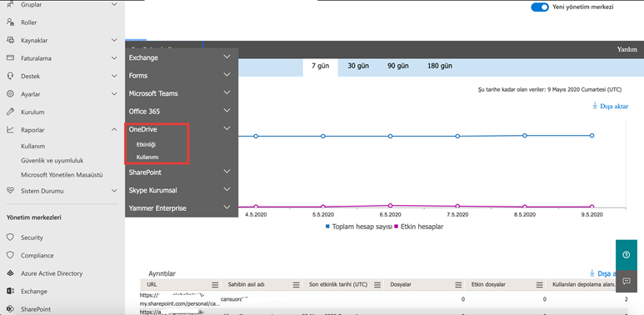644x315 pixels.
Task: Open Azure Active Directory icon
Action: (10, 273)
